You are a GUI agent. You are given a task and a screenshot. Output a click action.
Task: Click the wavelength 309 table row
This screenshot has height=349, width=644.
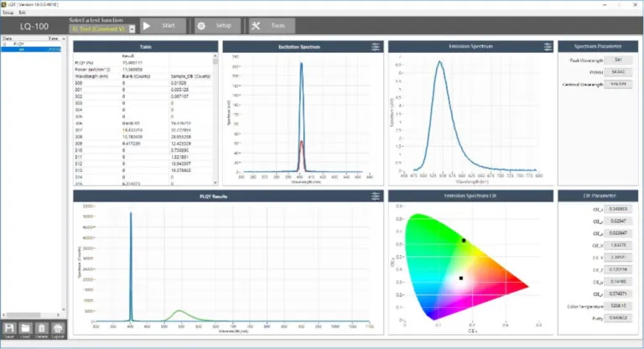[143, 143]
